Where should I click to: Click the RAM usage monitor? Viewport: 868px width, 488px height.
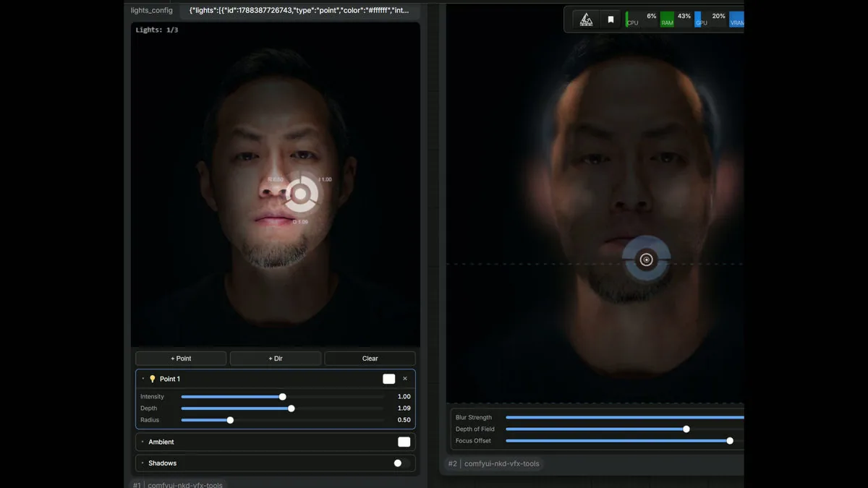coord(676,20)
